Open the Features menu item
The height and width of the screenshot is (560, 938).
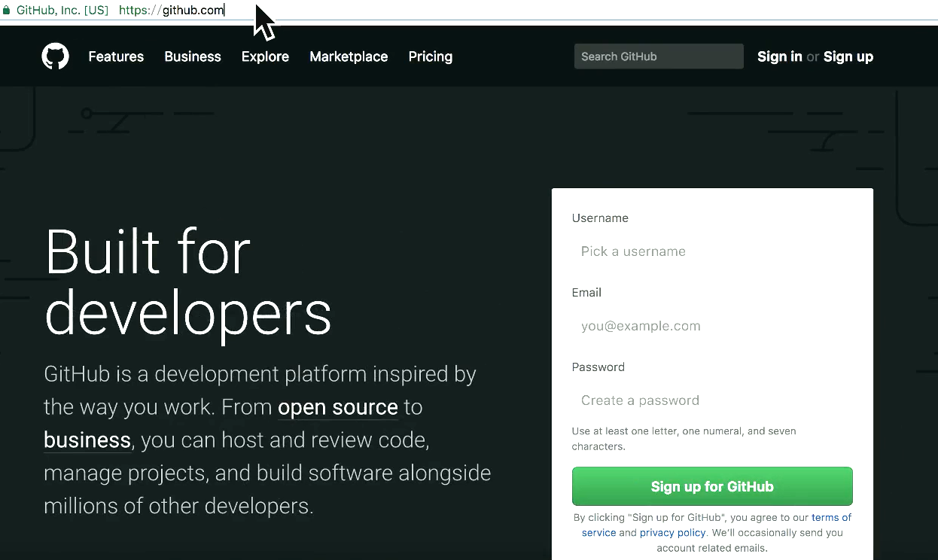pos(116,56)
